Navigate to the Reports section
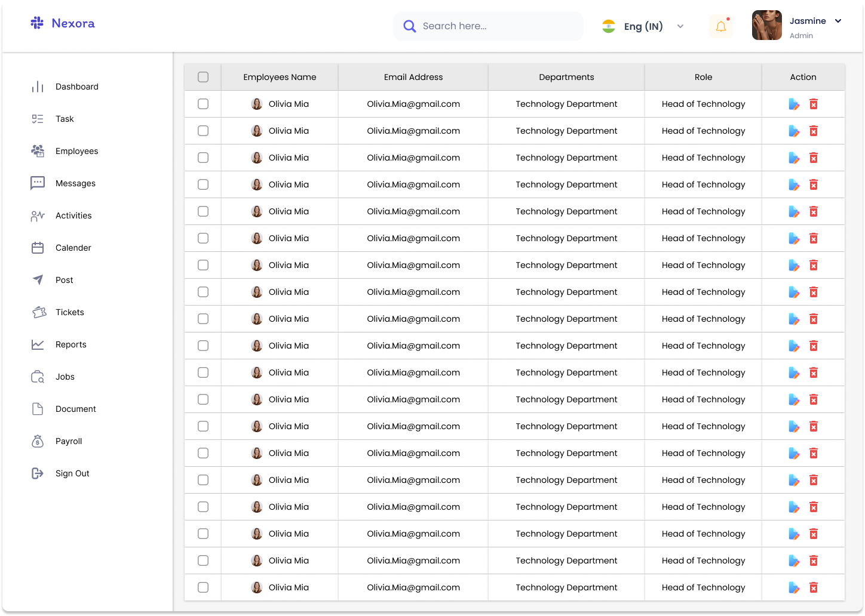This screenshot has width=865, height=616. coord(37,344)
